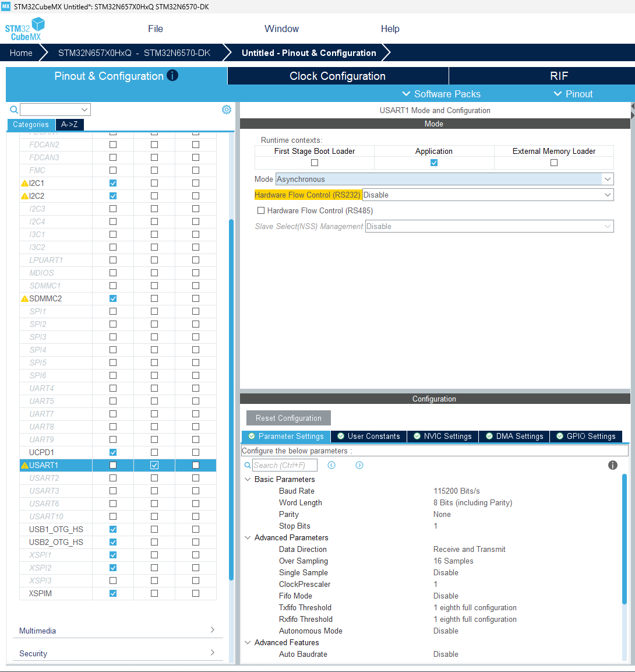
Task: Click the peripheral search magnifier icon
Action: click(x=14, y=110)
